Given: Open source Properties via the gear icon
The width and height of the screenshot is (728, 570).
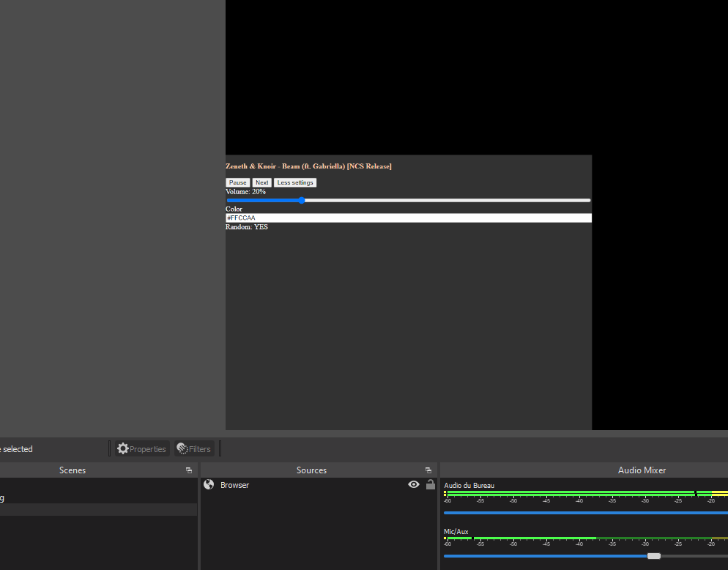Looking at the screenshot, I should 141,448.
